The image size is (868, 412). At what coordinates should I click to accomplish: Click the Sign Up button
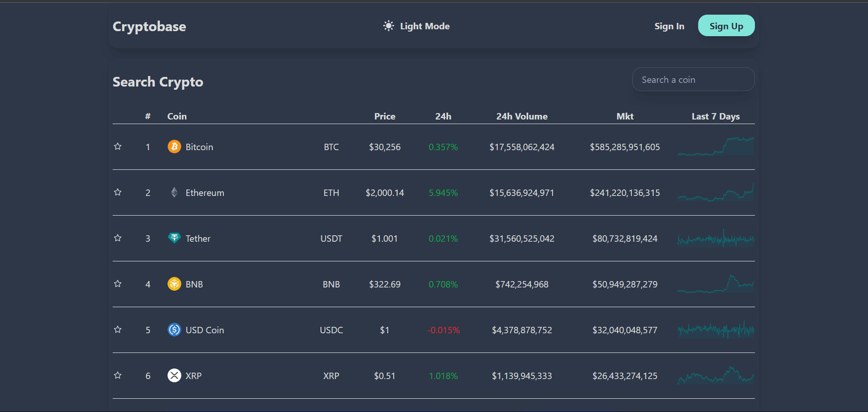[726, 26]
